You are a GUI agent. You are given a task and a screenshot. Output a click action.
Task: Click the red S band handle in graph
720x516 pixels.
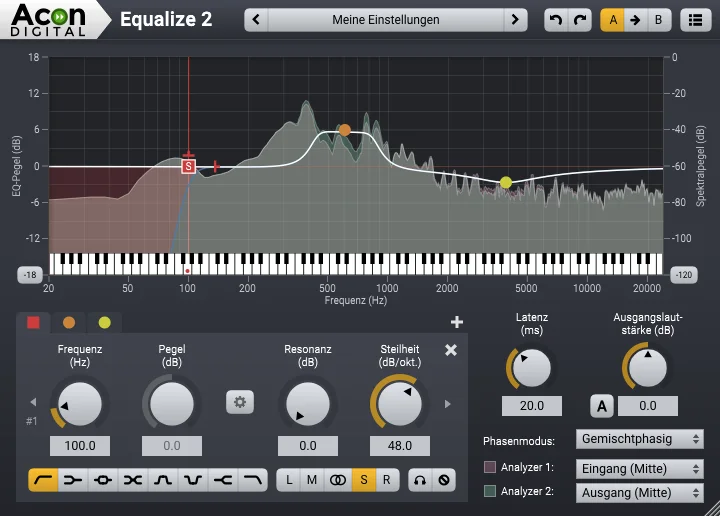[x=188, y=166]
